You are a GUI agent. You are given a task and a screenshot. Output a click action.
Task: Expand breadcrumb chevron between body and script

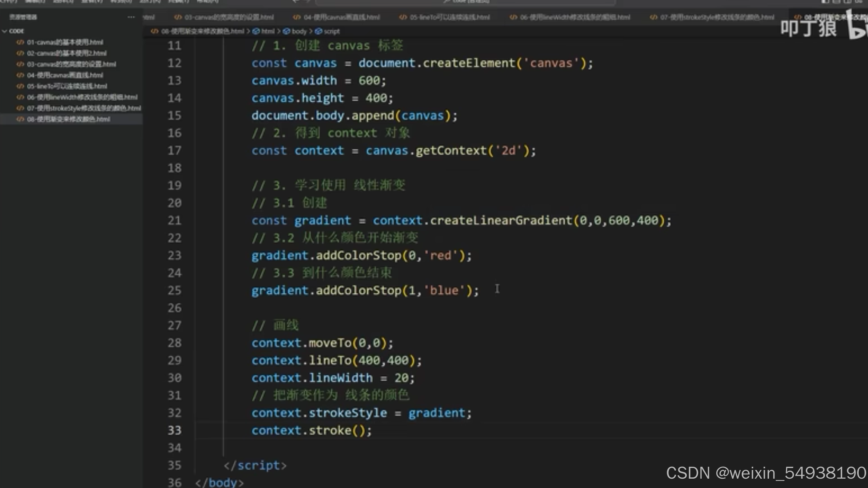pyautogui.click(x=311, y=31)
